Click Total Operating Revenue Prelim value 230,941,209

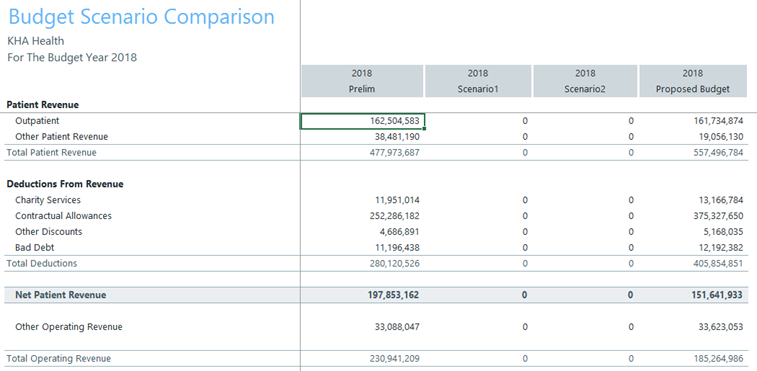[x=393, y=359]
